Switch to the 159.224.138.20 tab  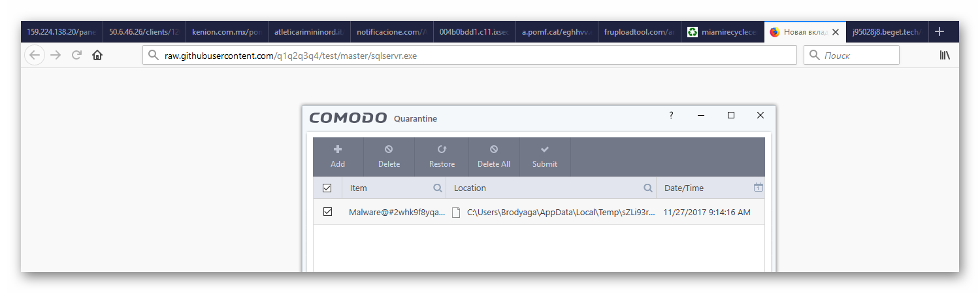[x=62, y=31]
